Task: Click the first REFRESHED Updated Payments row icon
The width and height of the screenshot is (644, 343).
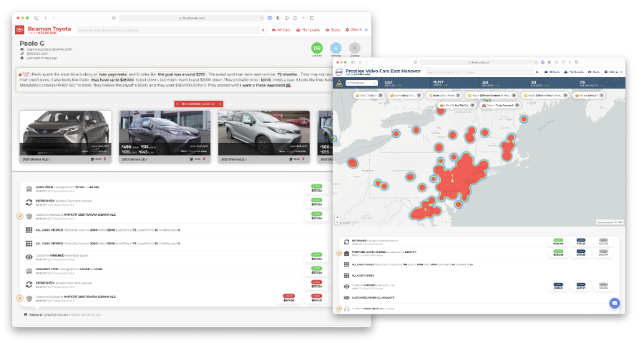Action: click(x=29, y=202)
